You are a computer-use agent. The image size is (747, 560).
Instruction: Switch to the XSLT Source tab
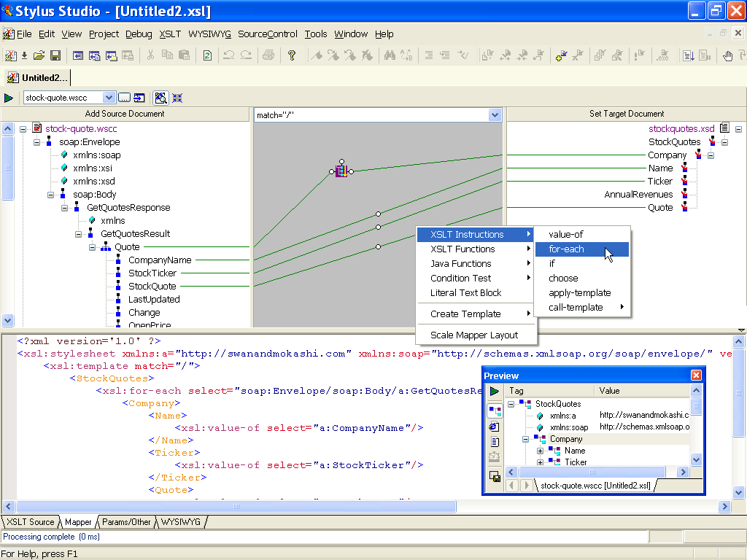31,522
